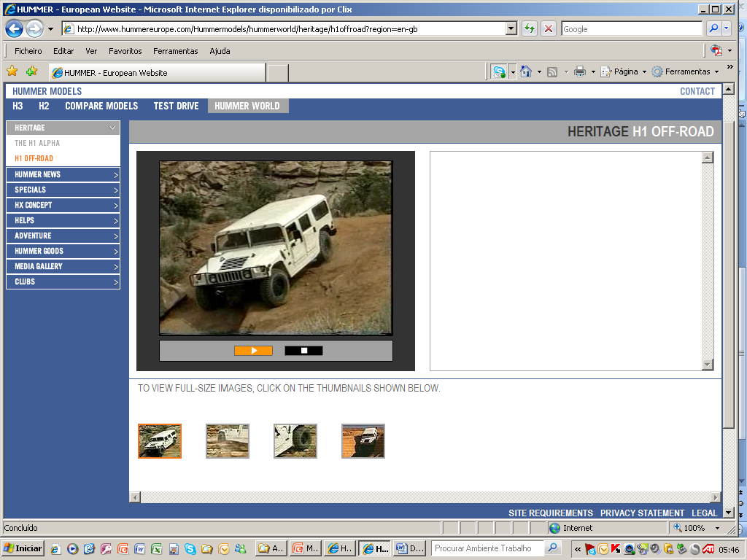
Task: Open the Privacy Statement link
Action: (642, 513)
